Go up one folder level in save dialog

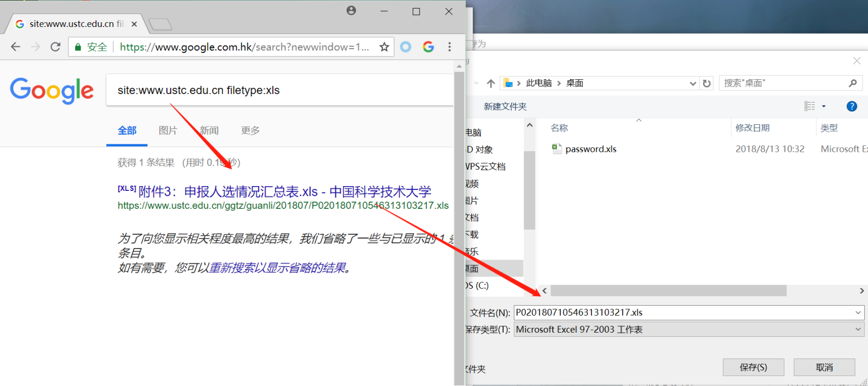click(x=491, y=83)
